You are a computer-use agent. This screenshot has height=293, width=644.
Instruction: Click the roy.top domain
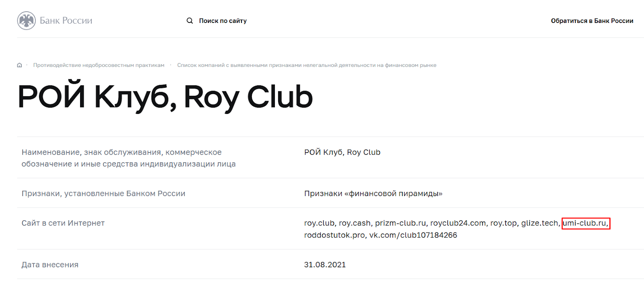(503, 223)
